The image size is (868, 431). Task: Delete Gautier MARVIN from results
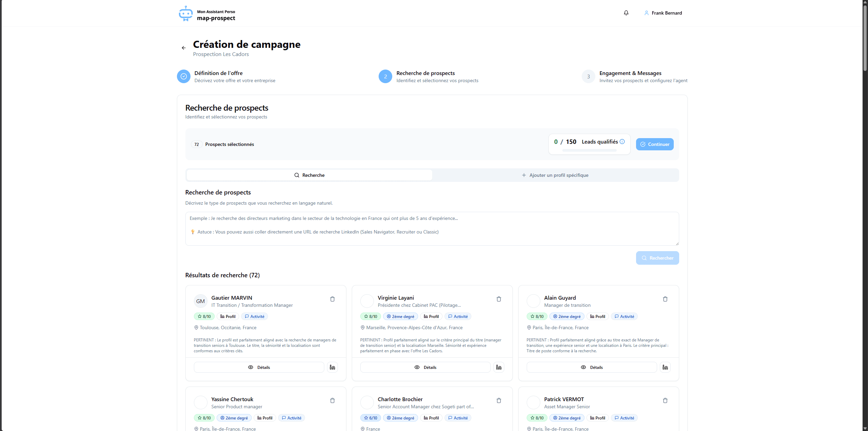332,299
